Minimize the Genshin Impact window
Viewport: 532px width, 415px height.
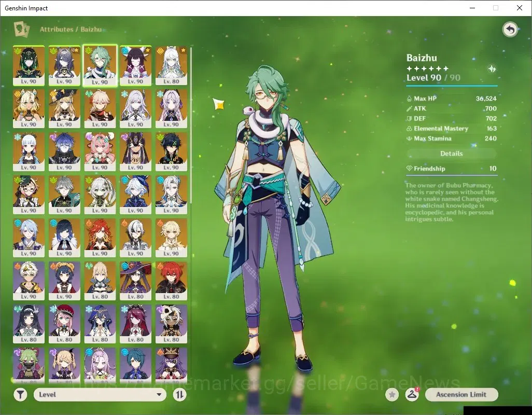472,8
